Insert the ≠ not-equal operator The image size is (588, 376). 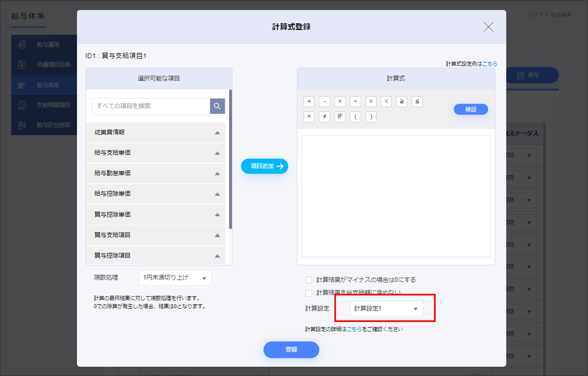tap(324, 117)
